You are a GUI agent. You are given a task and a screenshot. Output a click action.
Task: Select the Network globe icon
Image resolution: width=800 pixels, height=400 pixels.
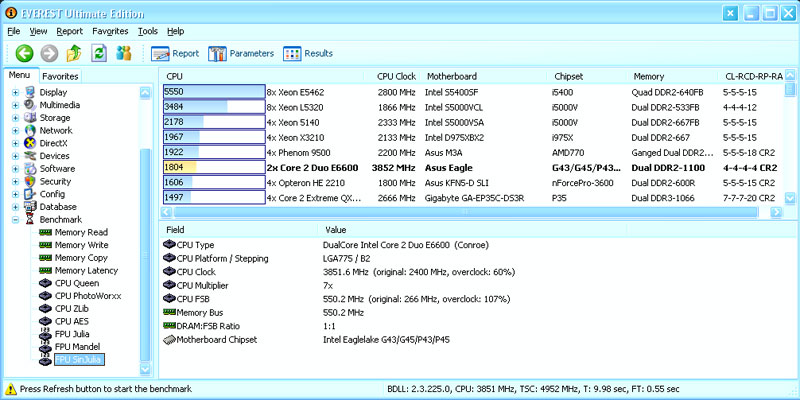(x=30, y=131)
